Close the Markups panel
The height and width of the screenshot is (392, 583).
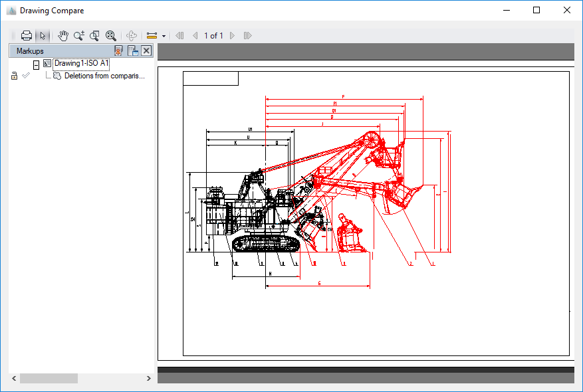(x=146, y=51)
